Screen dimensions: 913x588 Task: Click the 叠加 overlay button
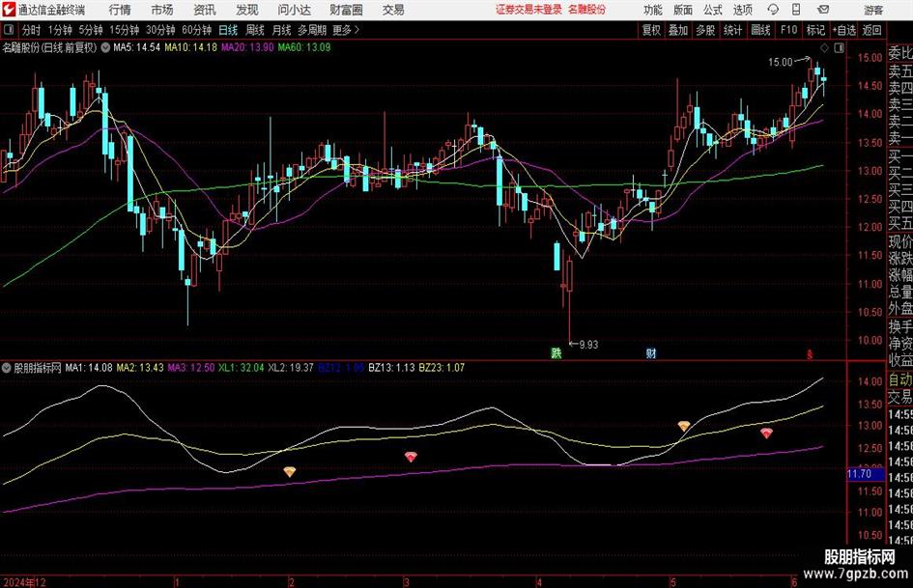click(x=678, y=30)
